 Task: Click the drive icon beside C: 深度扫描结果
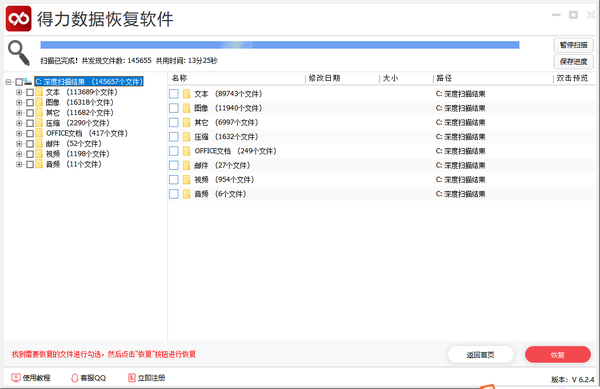click(28, 81)
